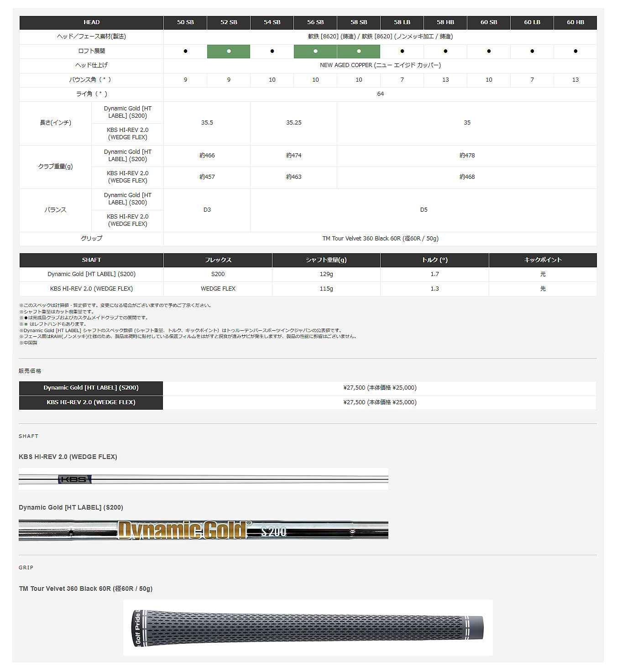This screenshot has width=617, height=672.
Task: Click the club weight '約474'
Action: point(294,156)
